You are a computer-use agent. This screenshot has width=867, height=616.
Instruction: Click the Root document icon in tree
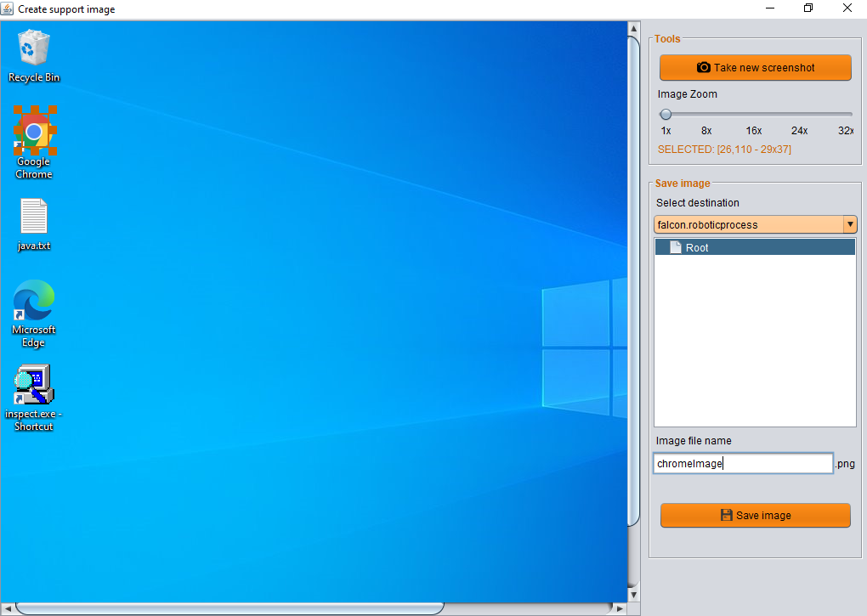click(676, 247)
